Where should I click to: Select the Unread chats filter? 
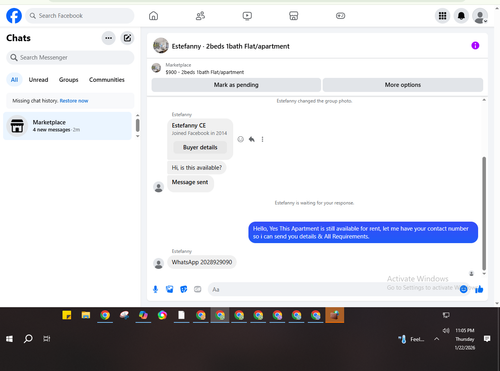[38, 80]
